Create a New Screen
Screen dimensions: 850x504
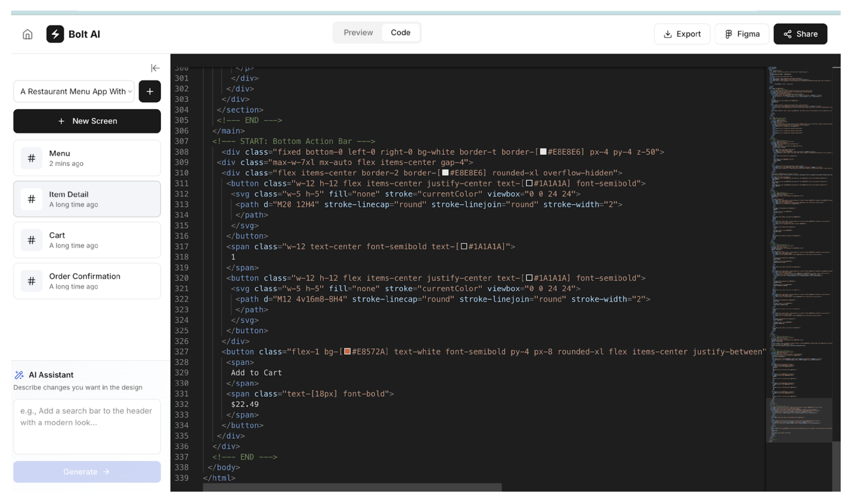(x=87, y=121)
